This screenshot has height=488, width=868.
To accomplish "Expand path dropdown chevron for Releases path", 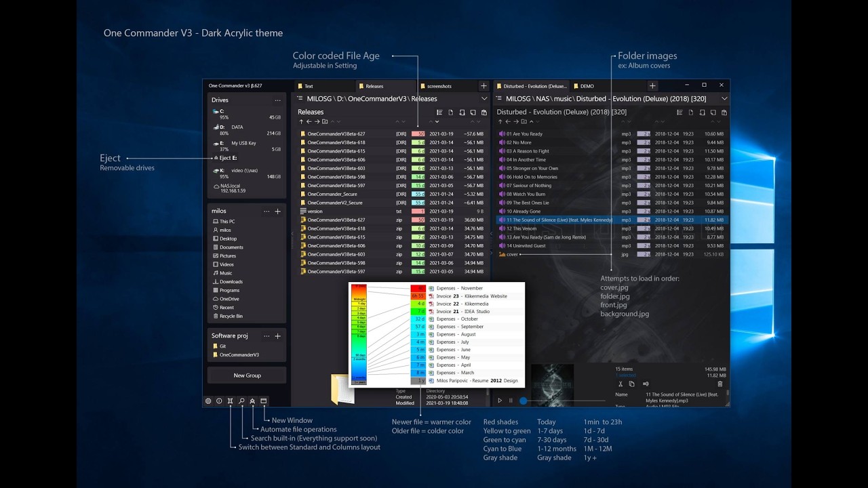I will (x=484, y=99).
